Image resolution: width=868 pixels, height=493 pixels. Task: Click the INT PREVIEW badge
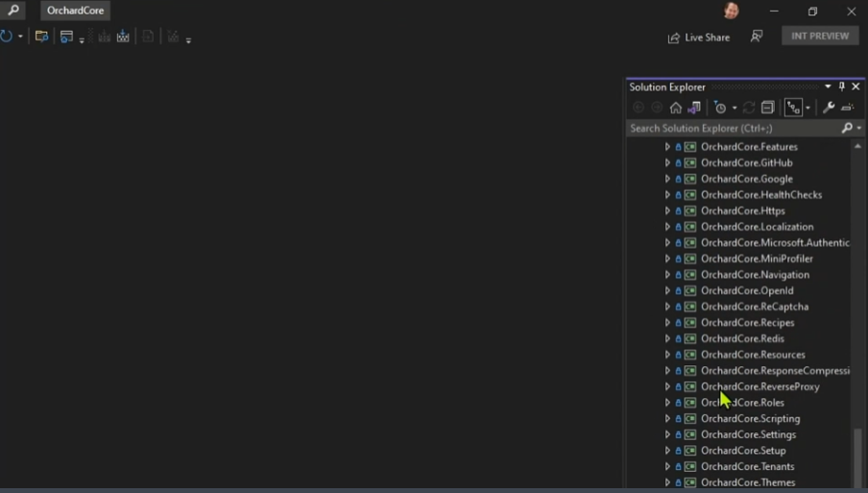click(x=820, y=36)
